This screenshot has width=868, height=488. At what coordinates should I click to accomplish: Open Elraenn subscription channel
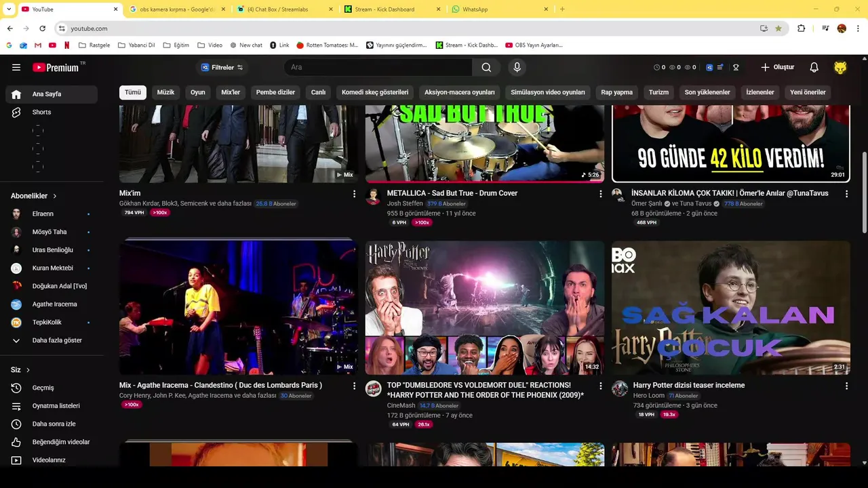click(52, 213)
